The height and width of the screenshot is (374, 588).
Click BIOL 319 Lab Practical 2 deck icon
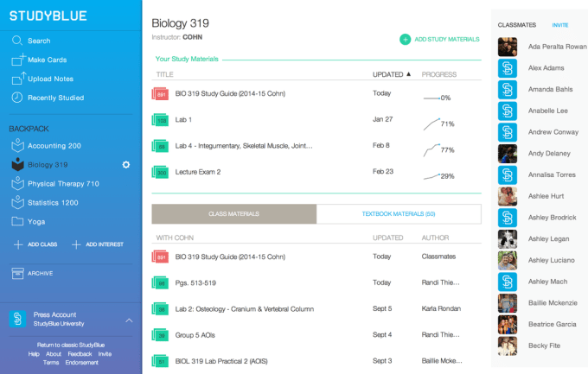click(160, 361)
